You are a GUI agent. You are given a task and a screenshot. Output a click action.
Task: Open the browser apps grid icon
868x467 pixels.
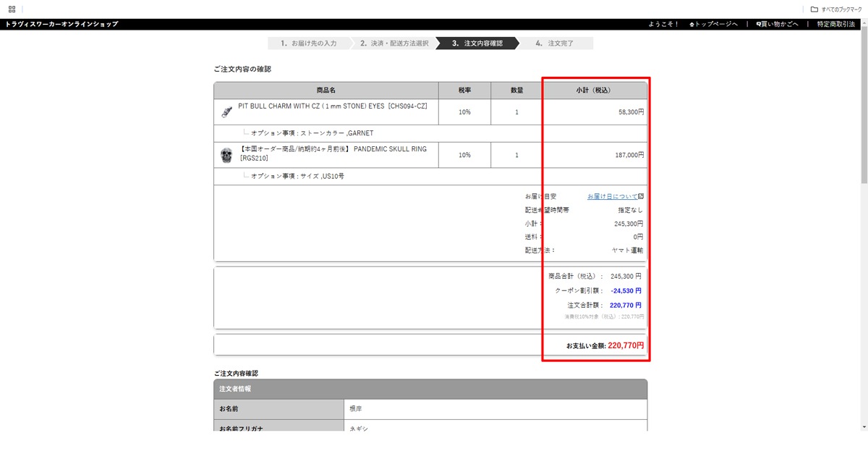12,9
